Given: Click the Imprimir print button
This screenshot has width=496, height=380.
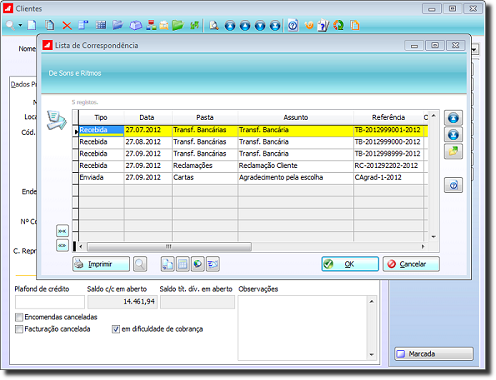Looking at the screenshot, I should 101,264.
